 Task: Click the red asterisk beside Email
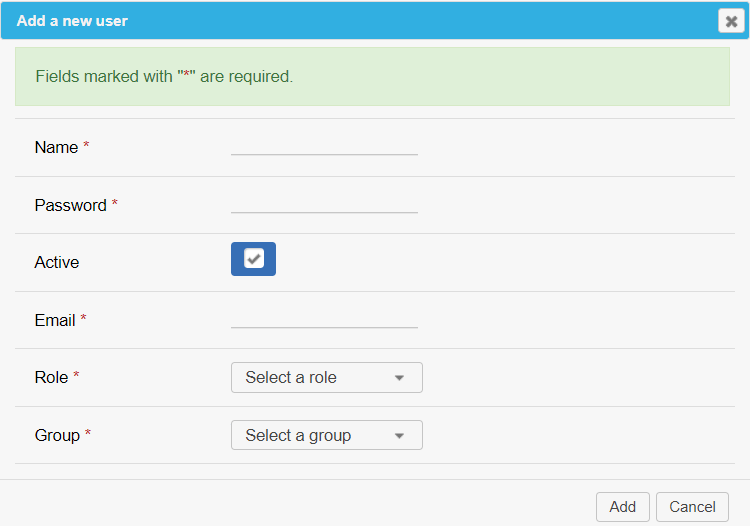tap(84, 320)
